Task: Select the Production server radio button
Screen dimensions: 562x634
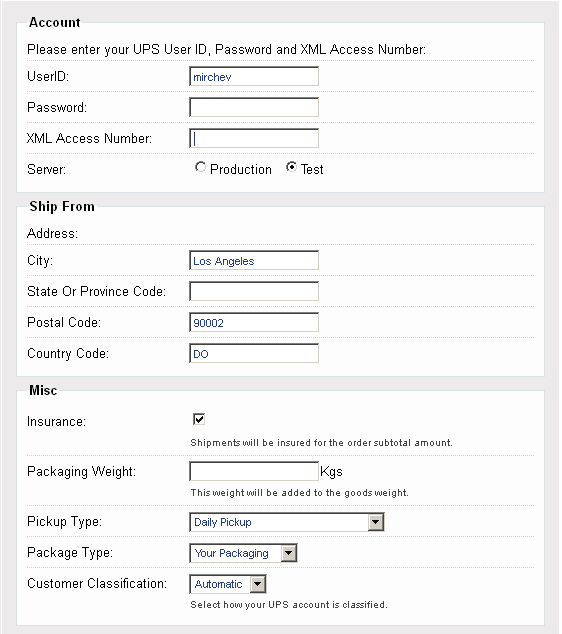Action: point(200,167)
